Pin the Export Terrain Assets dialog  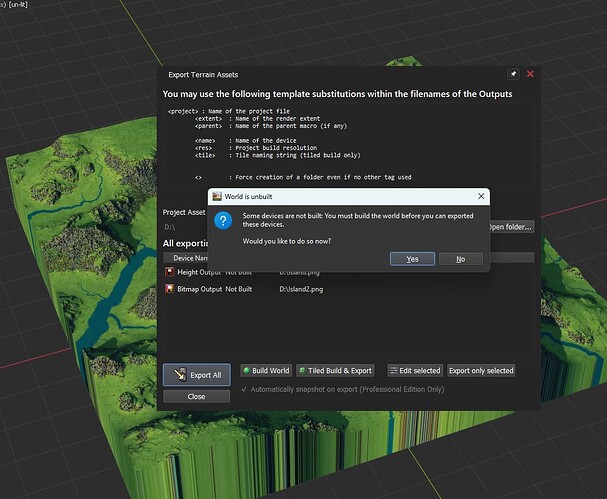pos(514,74)
